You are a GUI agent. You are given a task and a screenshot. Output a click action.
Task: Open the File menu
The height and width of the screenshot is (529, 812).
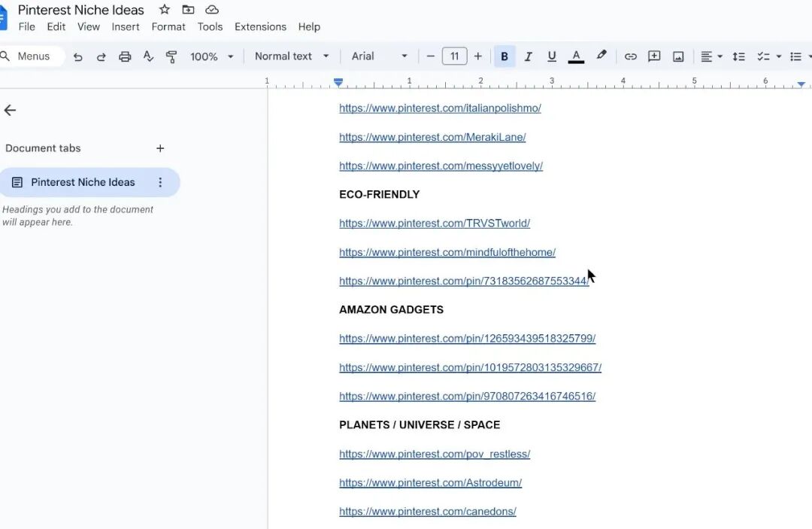coord(26,27)
